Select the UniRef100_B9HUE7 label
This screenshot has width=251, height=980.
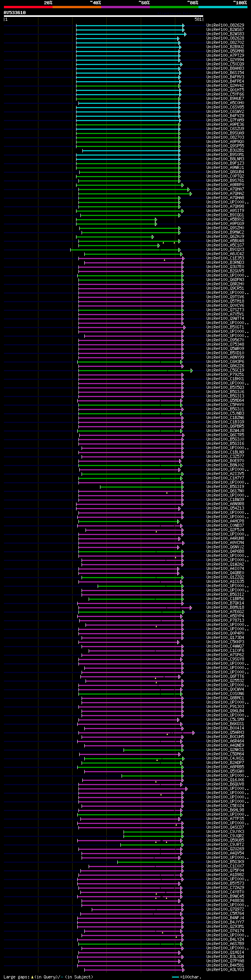225,99
